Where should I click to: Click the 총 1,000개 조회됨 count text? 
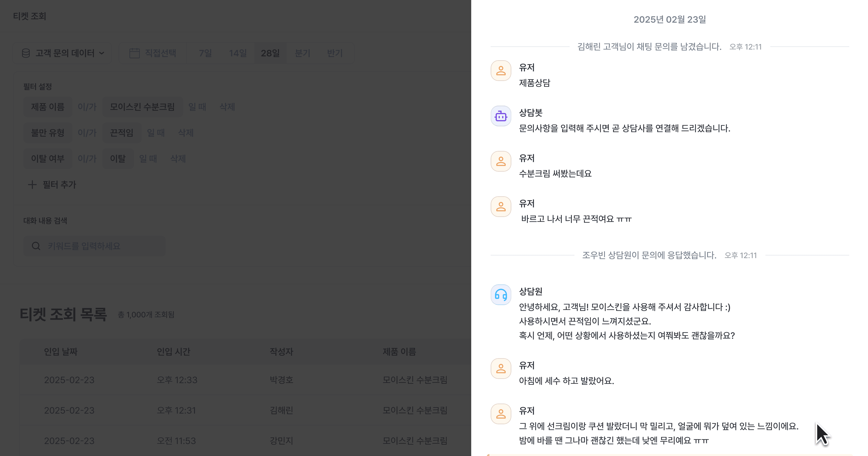pyautogui.click(x=146, y=315)
